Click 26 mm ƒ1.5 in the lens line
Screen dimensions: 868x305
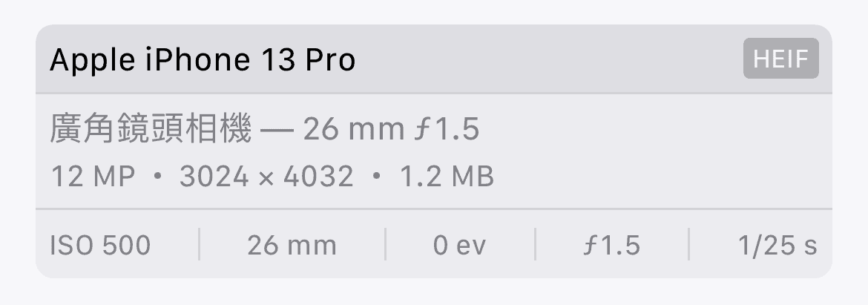click(391, 130)
